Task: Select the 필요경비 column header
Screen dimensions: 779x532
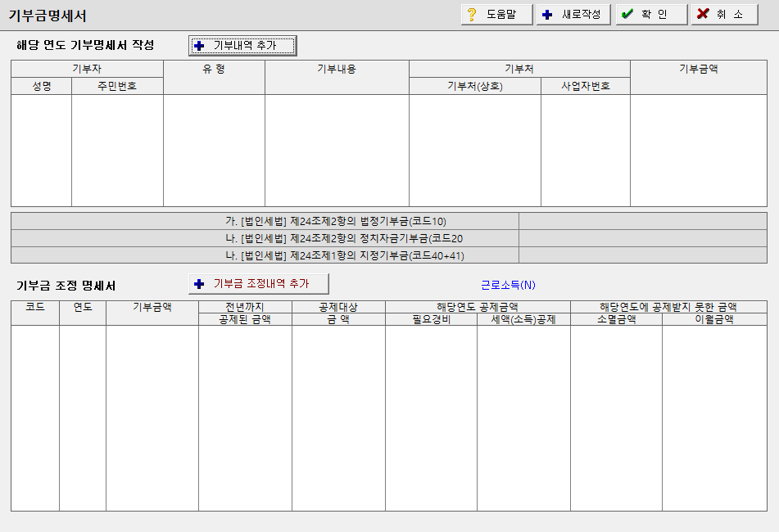Action: pos(431,319)
